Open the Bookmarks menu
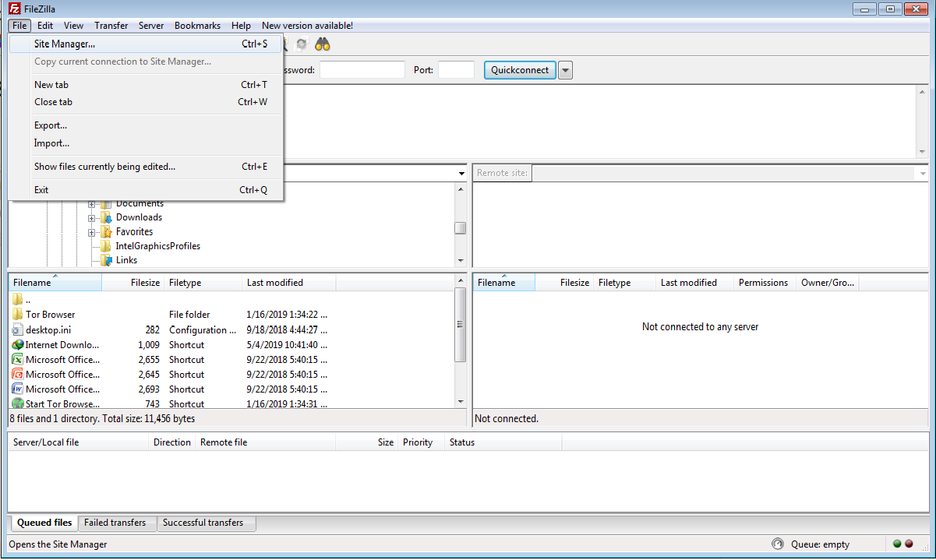 198,26
